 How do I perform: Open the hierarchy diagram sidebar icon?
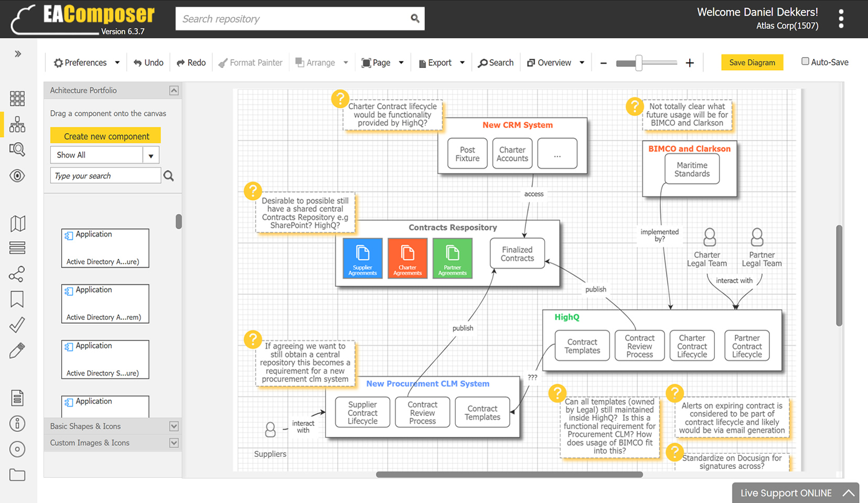[x=17, y=124]
